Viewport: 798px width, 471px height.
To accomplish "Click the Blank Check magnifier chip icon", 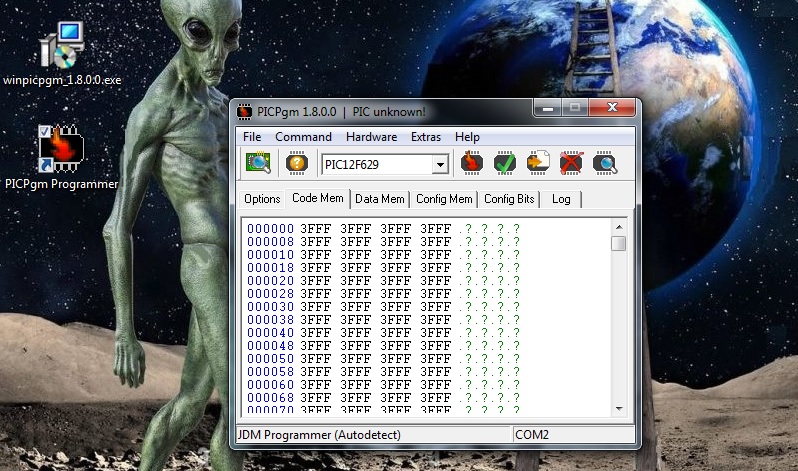I will point(604,164).
